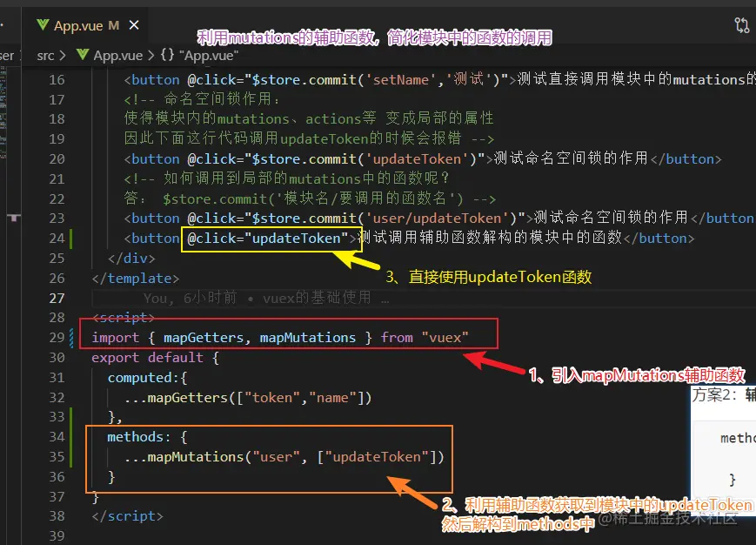Close the App.vue editor tab
756x545 pixels.
click(134, 25)
